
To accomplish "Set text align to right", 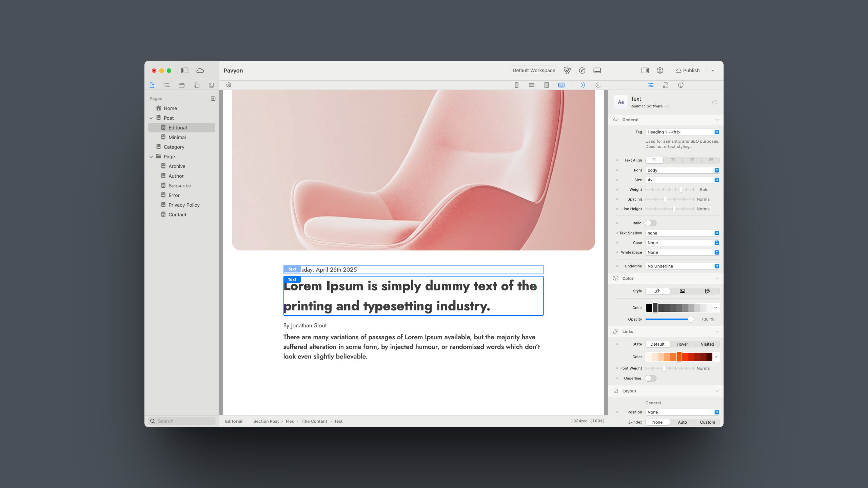I will pos(692,160).
